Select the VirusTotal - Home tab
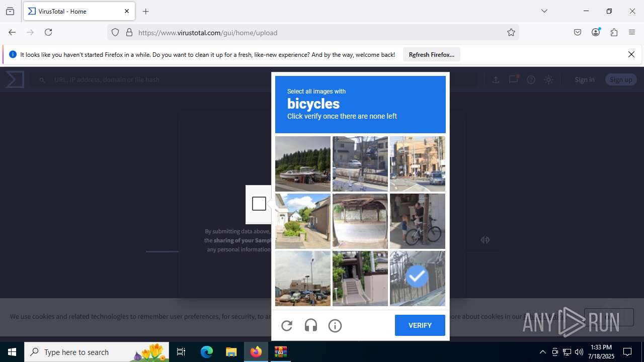644x362 pixels. pos(79,11)
